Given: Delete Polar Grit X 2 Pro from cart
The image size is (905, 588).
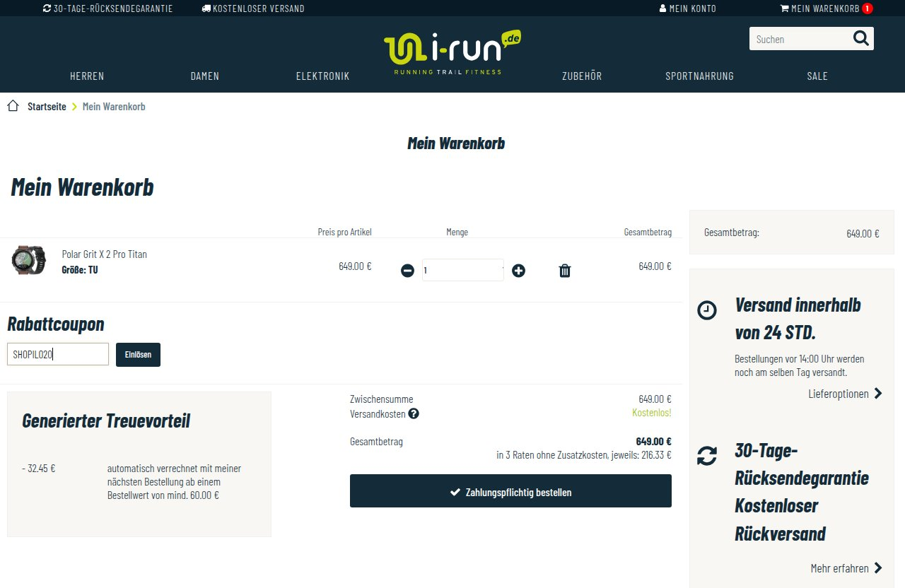Looking at the screenshot, I should pyautogui.click(x=564, y=271).
